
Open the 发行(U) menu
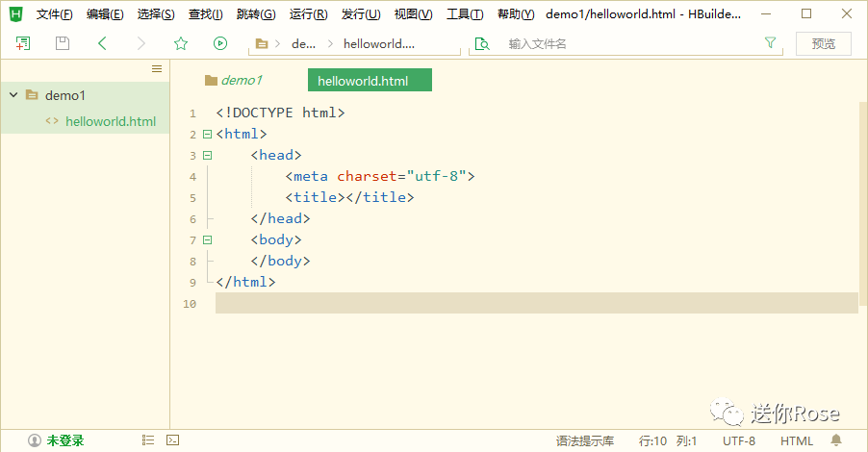pos(361,14)
